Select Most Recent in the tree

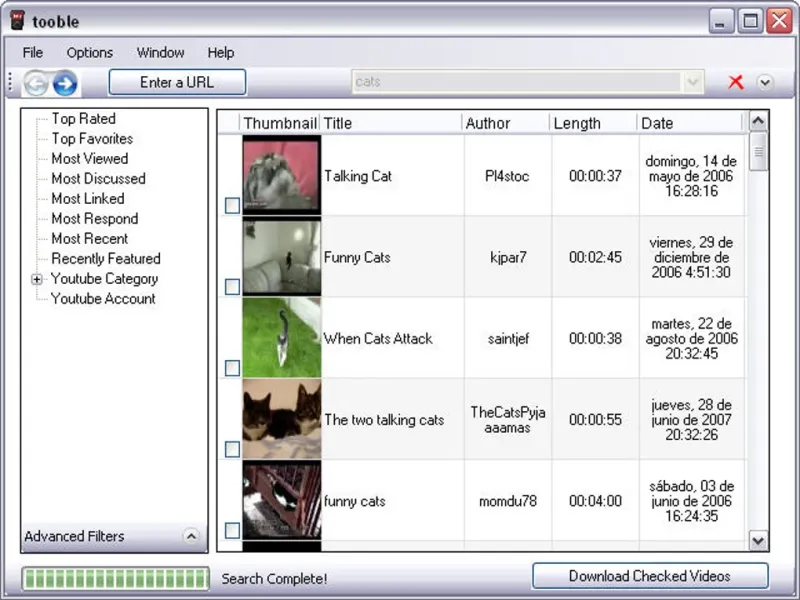pyautogui.click(x=90, y=239)
